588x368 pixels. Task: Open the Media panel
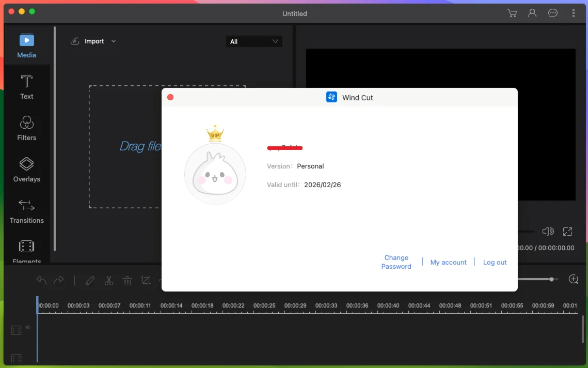(27, 46)
